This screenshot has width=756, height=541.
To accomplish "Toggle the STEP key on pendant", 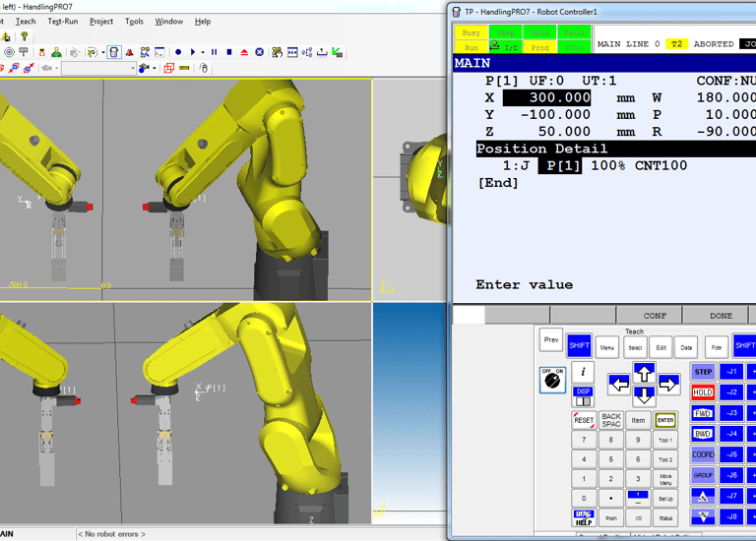I will tap(703, 372).
